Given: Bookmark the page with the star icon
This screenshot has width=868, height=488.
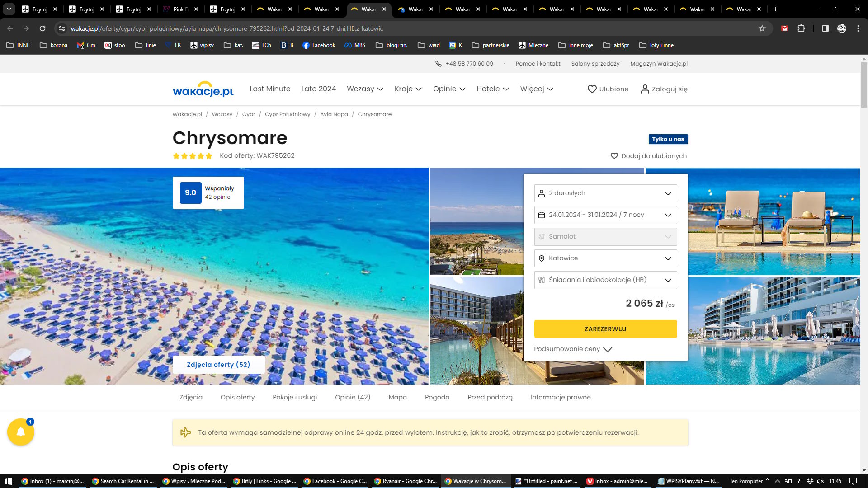Looking at the screenshot, I should click(762, 28).
